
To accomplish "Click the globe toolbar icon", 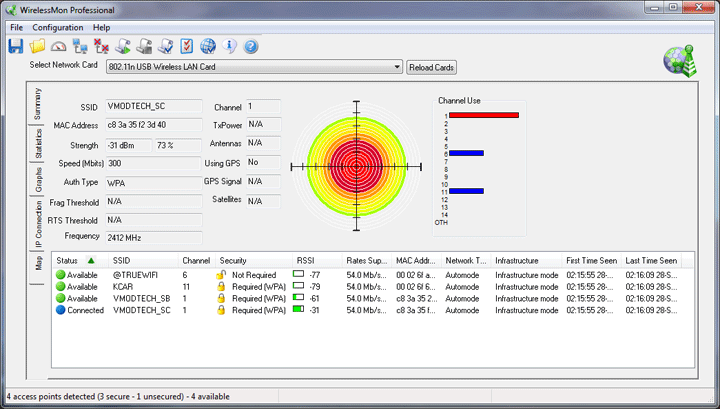I will click(208, 46).
